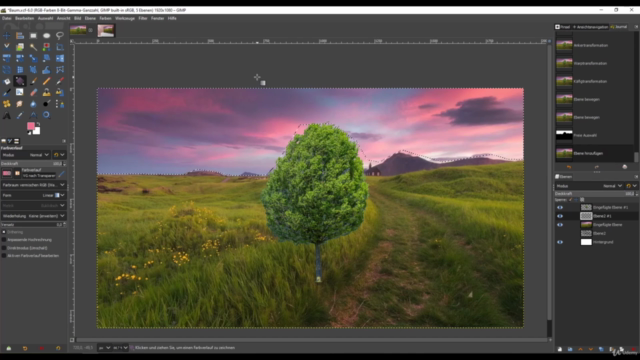Select the Cage Transform tool
Image resolution: width=640 pixels, height=360 pixels.
click(60, 70)
